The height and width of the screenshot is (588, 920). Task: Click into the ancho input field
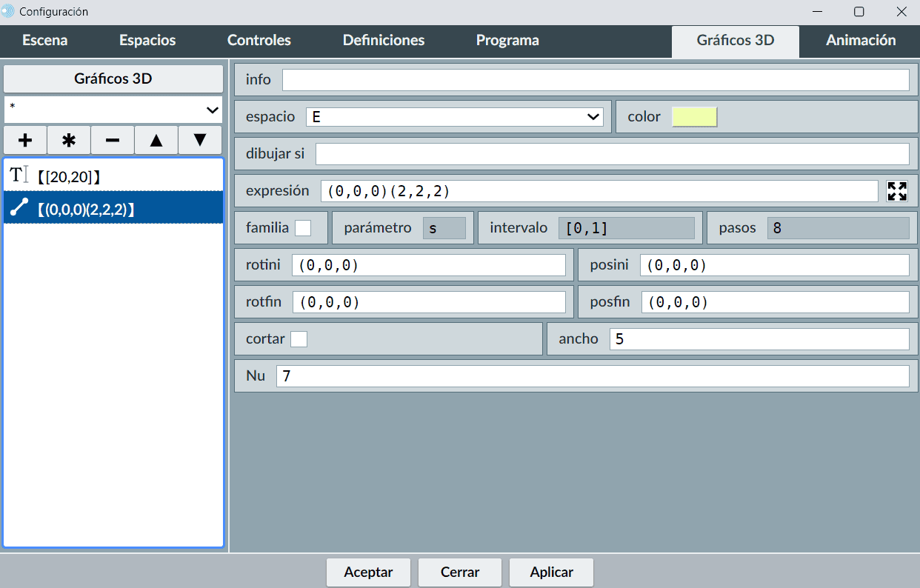(759, 339)
